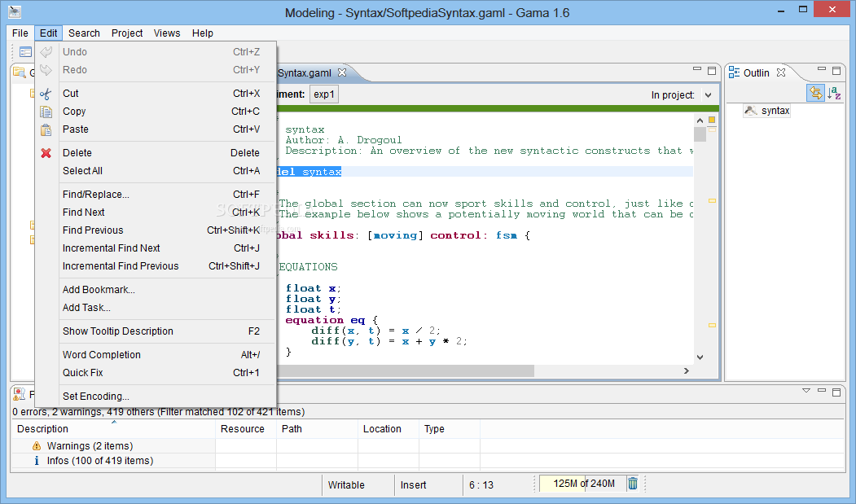
Task: Run garbage collector trash icon
Action: (633, 484)
